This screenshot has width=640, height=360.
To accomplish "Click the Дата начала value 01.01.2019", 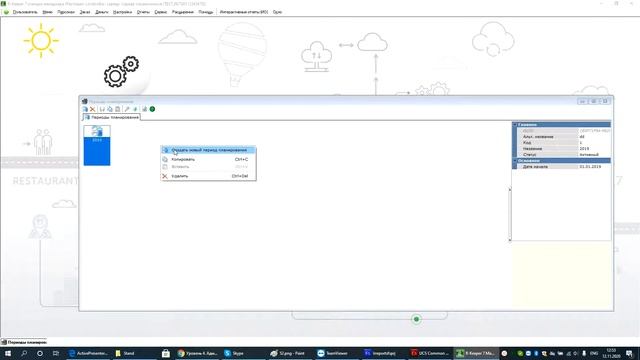I will 594,167.
